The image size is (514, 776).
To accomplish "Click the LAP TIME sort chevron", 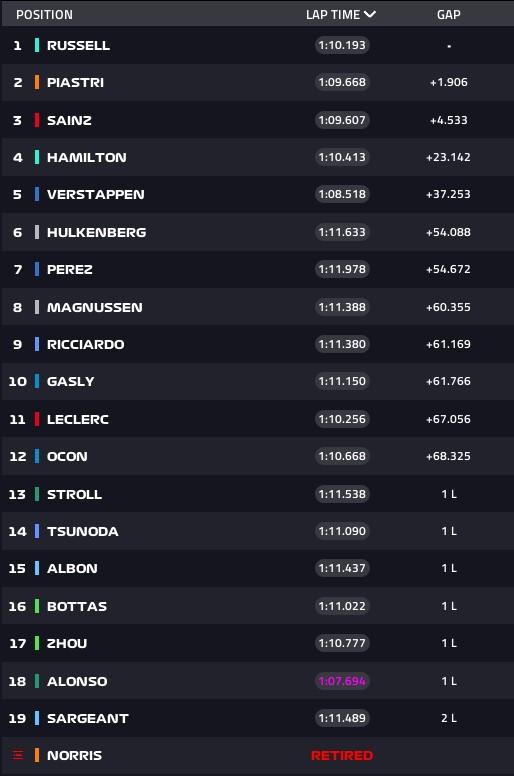I will point(370,14).
